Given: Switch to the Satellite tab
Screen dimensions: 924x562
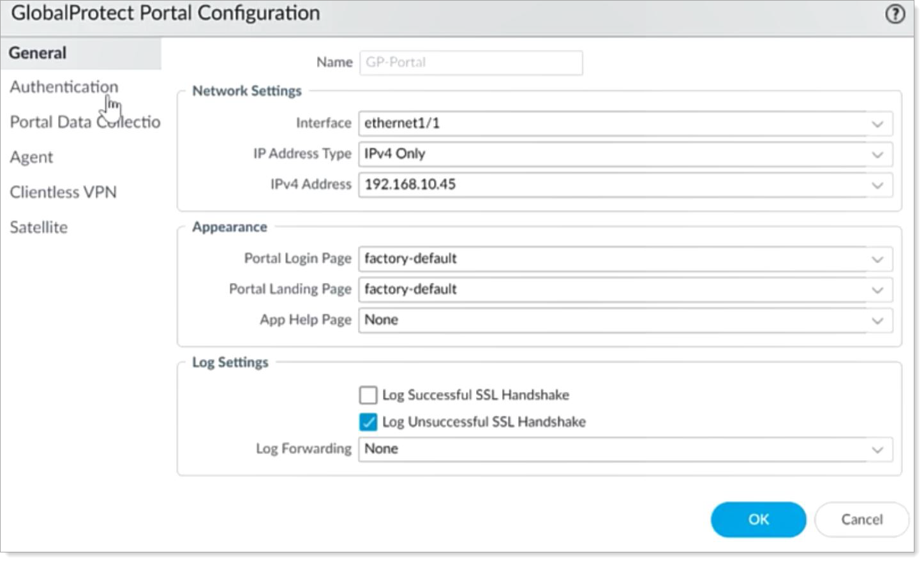Looking at the screenshot, I should coord(38,227).
